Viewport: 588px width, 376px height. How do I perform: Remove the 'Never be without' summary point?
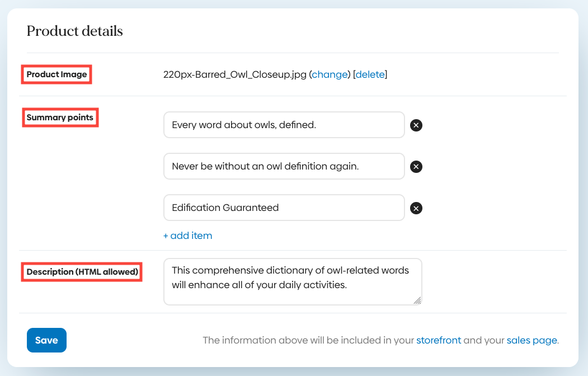[416, 166]
